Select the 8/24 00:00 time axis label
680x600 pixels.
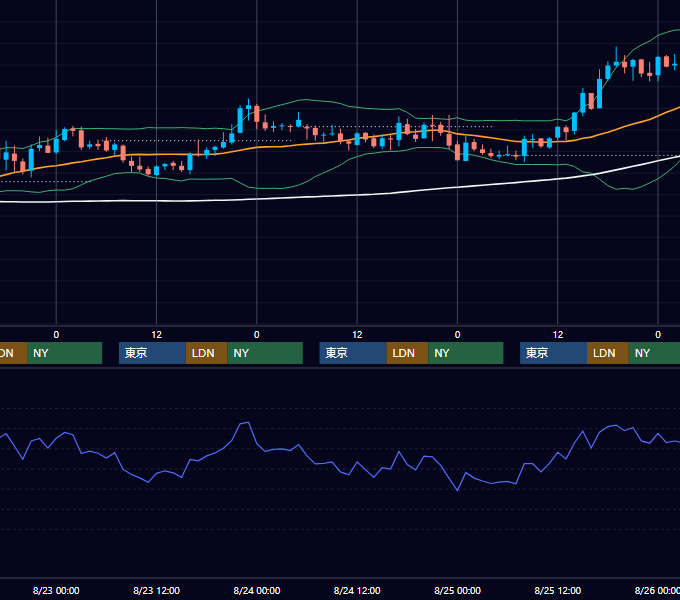click(x=257, y=590)
